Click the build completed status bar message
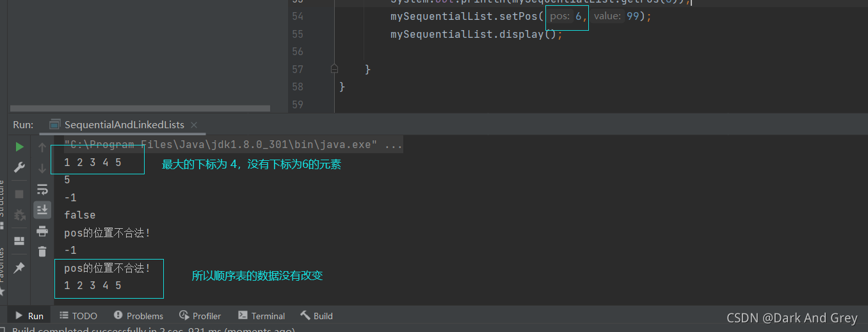Viewport: 868px width, 332px height. [x=154, y=329]
